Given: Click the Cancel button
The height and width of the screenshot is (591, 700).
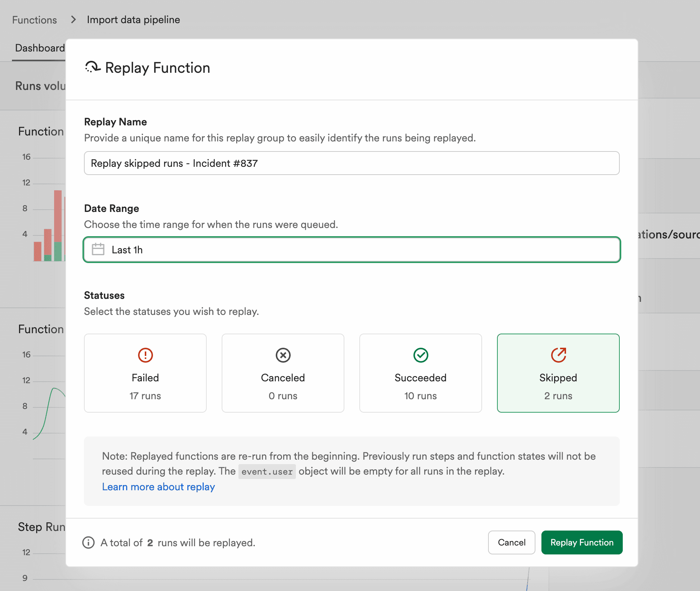Looking at the screenshot, I should (x=511, y=542).
